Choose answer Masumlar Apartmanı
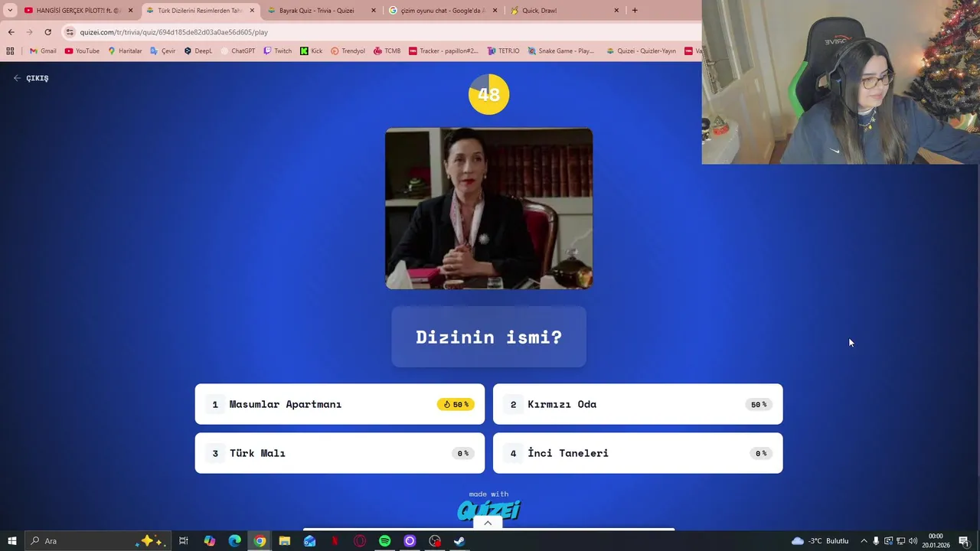 (x=340, y=404)
